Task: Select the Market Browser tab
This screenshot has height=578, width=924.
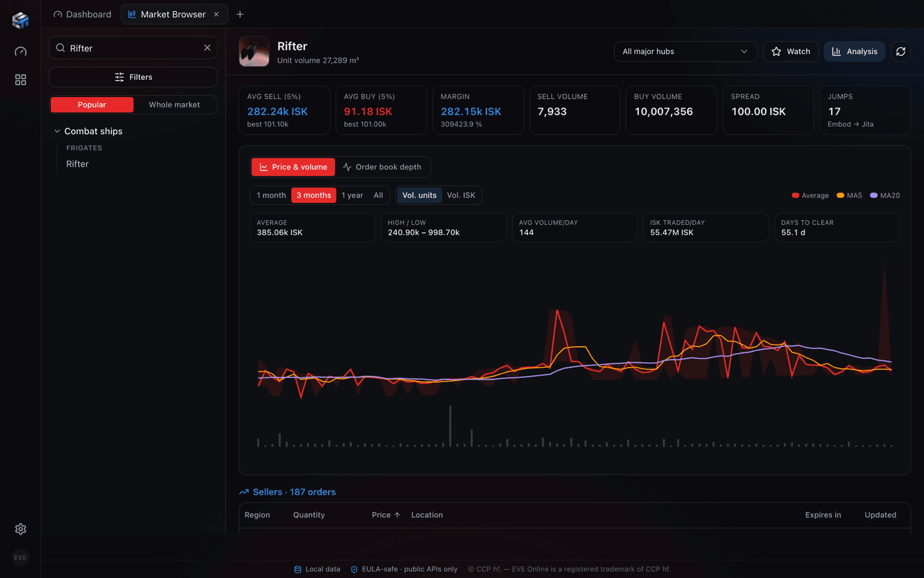Action: (x=174, y=14)
